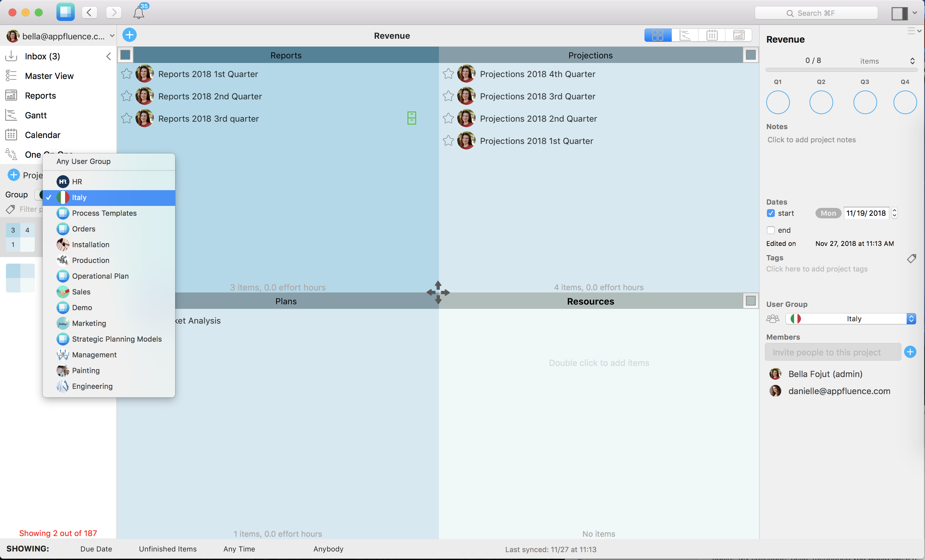Viewport: 925px width, 560px height.
Task: Switch the project to list view layout
Action: coord(685,35)
